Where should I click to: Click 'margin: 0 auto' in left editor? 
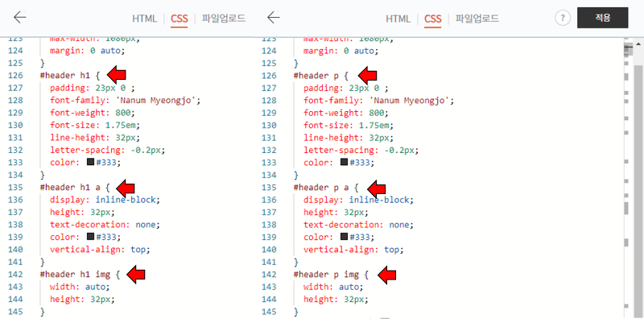pyautogui.click(x=88, y=51)
